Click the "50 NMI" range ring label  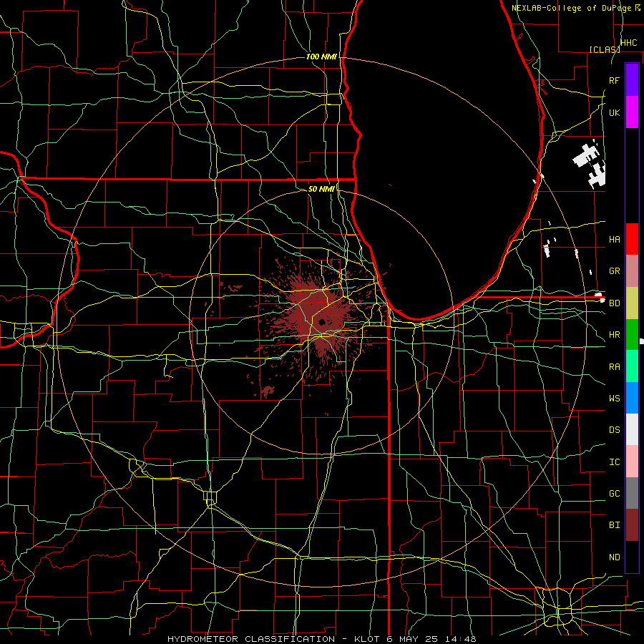click(x=321, y=189)
